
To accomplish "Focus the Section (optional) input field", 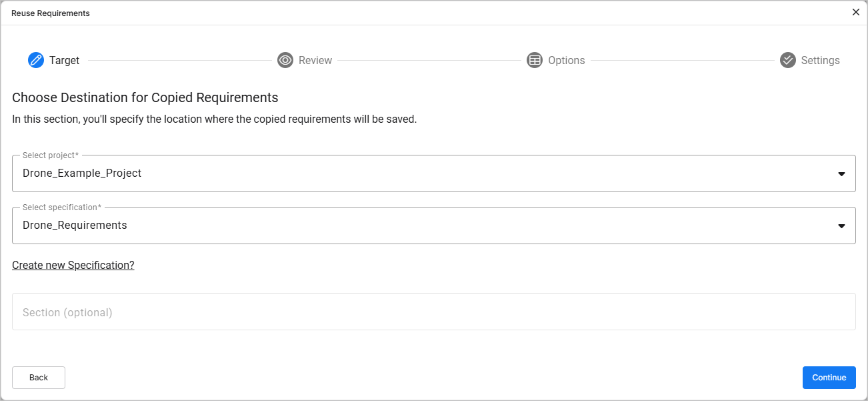I will (433, 312).
